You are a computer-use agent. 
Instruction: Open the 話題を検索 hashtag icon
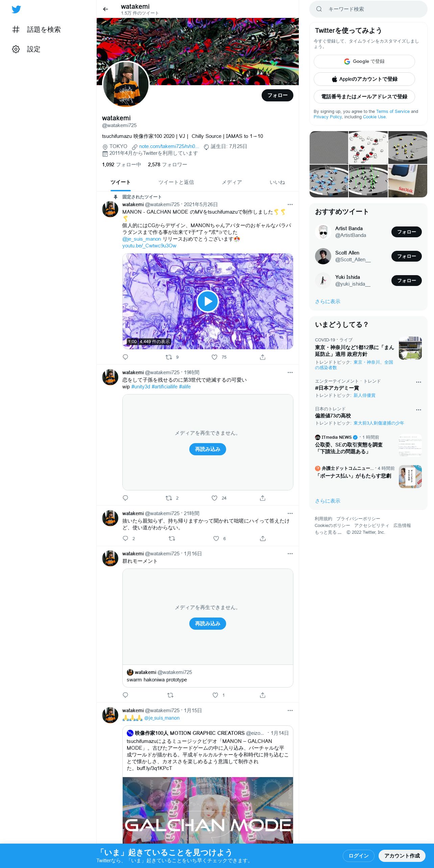coord(16,29)
